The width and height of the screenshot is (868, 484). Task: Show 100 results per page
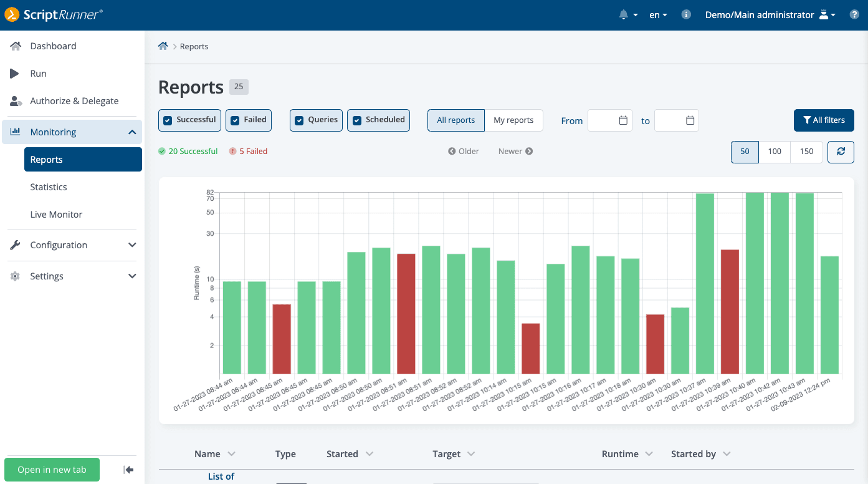click(x=775, y=152)
